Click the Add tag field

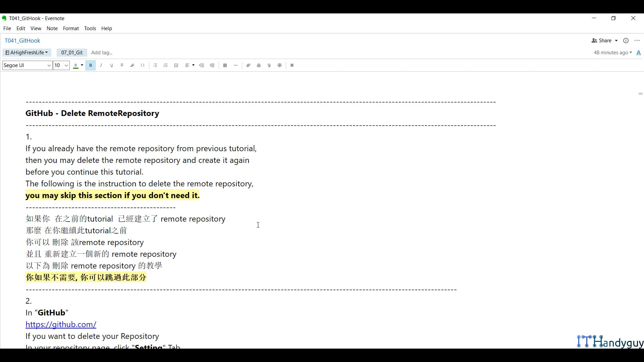(102, 53)
